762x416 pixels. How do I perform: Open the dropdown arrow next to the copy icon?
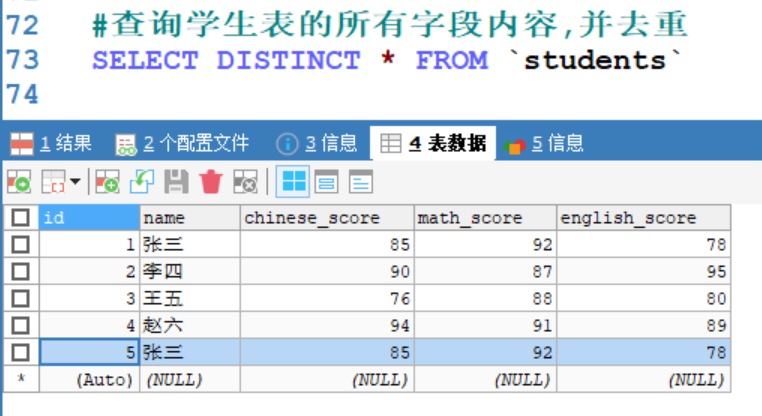click(x=75, y=182)
